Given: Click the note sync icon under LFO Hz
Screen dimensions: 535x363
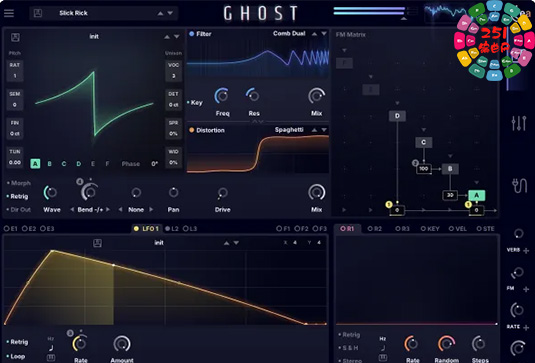Looking at the screenshot, I should 51,348.
